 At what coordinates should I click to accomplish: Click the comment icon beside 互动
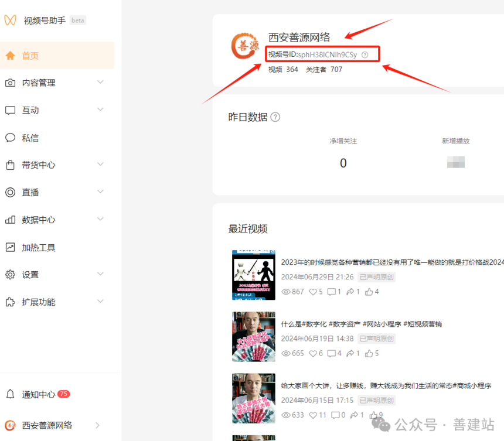tap(11, 110)
